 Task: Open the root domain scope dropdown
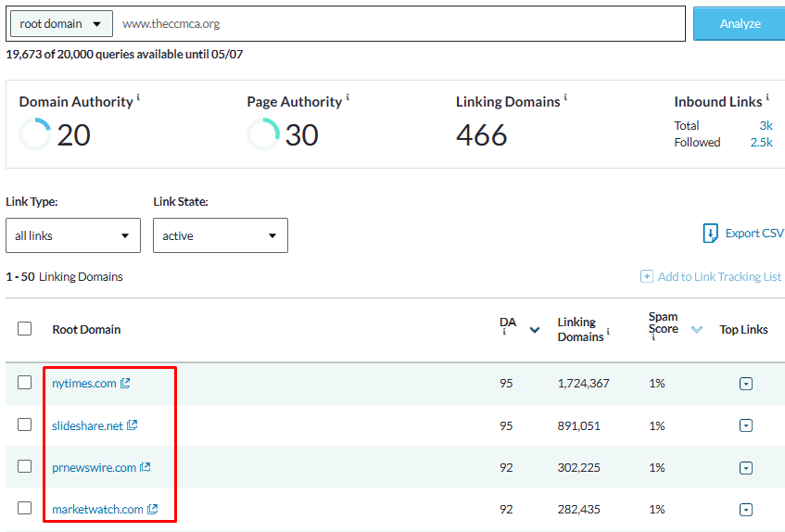(61, 24)
